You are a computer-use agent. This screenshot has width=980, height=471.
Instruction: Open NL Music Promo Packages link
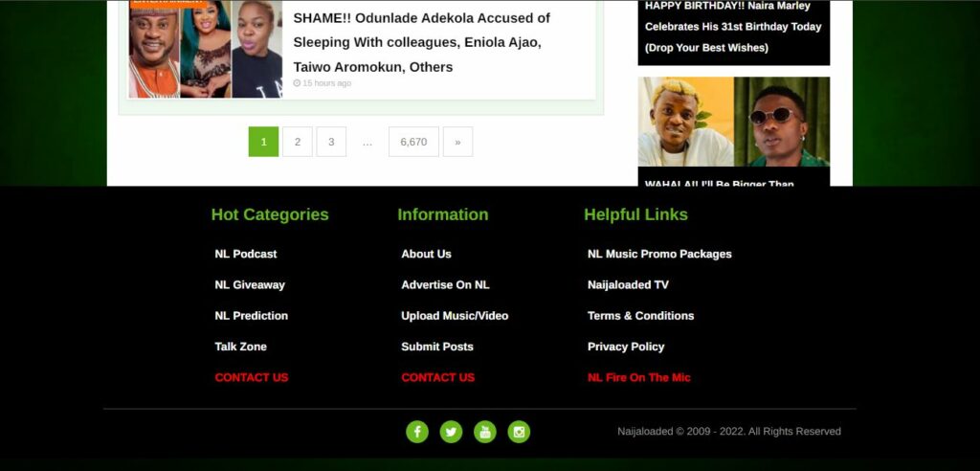coord(659,254)
